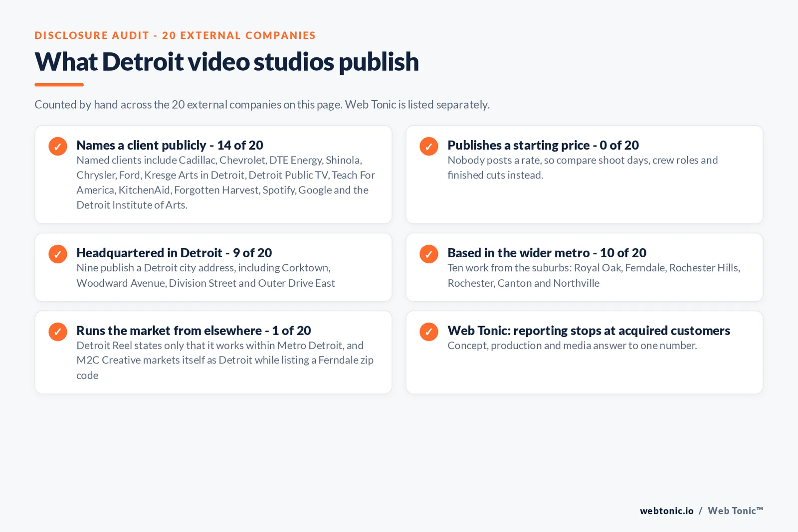This screenshot has height=532, width=798.
Task: Open the webtonic.io link in the footer
Action: click(667, 511)
